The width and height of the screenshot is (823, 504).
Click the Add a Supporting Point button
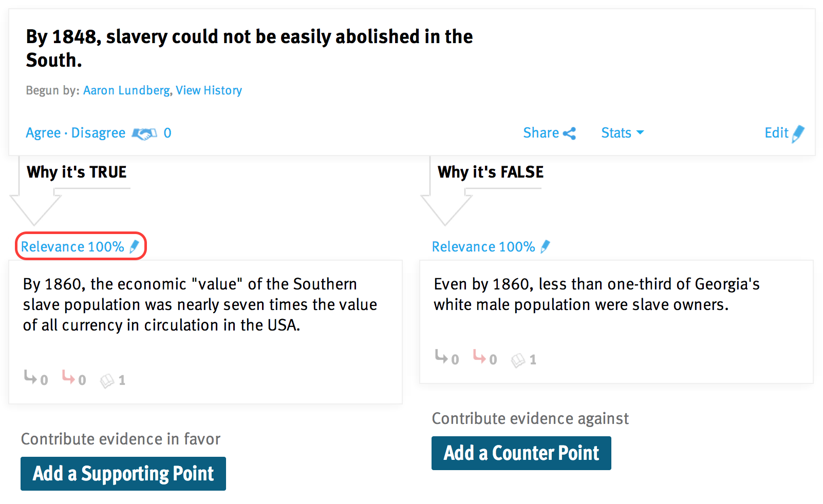click(x=123, y=474)
